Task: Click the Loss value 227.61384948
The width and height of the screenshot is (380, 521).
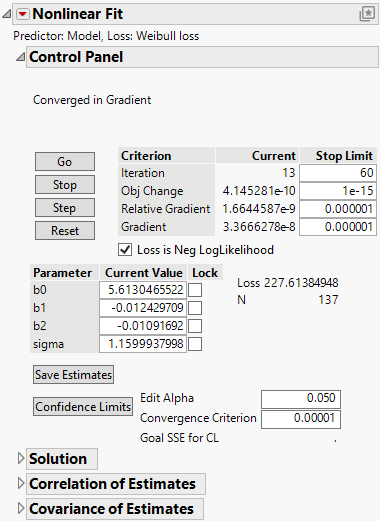Action: [x=301, y=283]
